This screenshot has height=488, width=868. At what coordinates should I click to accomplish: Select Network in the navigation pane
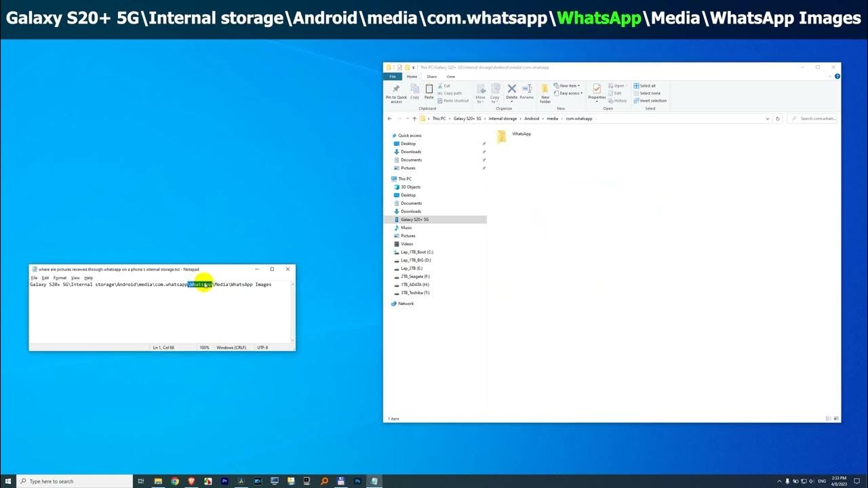coord(402,304)
